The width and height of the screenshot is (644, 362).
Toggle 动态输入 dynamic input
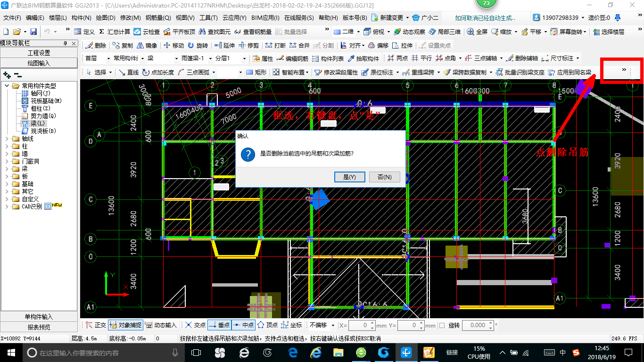click(x=161, y=325)
